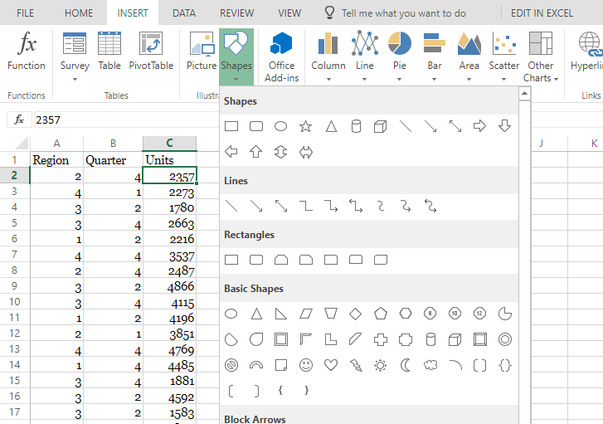Viewport: 603px width, 424px height.
Task: Click the INSERT tab
Action: [133, 13]
